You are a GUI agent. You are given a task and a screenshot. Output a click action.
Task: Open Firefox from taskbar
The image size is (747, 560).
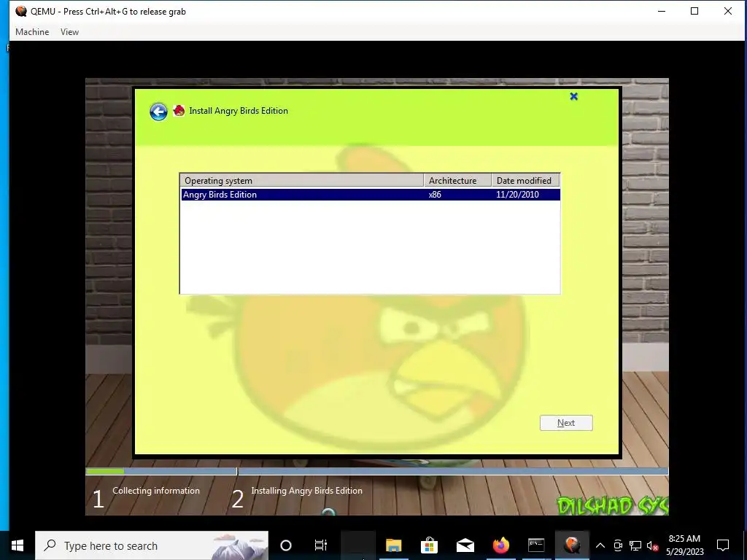point(500,545)
